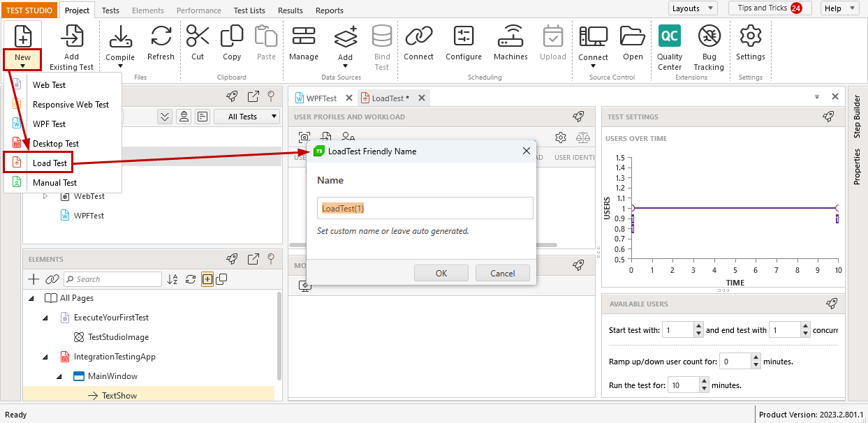This screenshot has height=423, width=868.
Task: Open user profiles gear settings
Action: (x=560, y=138)
